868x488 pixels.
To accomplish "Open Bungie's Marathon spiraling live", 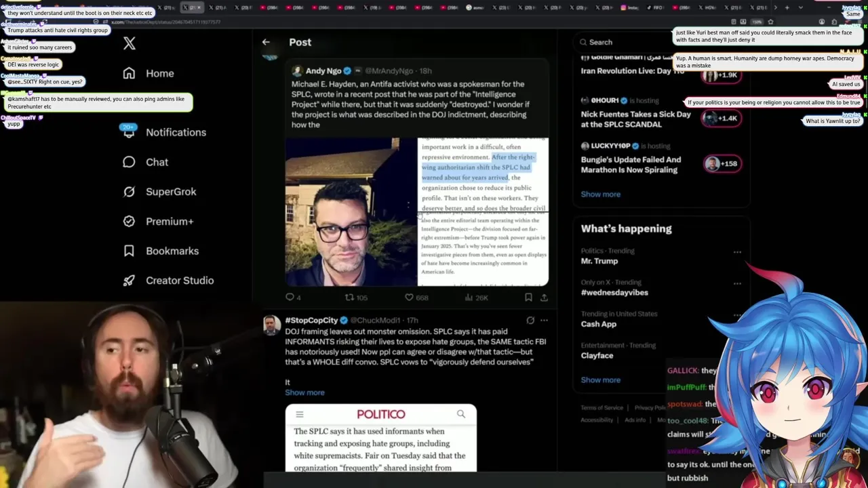I will (x=631, y=165).
